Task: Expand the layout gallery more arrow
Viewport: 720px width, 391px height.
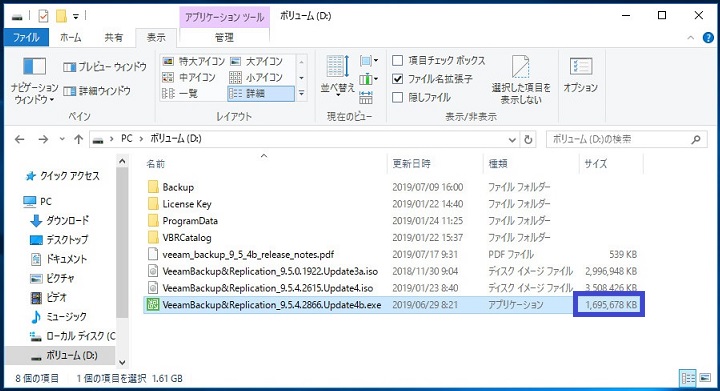Action: (301, 94)
